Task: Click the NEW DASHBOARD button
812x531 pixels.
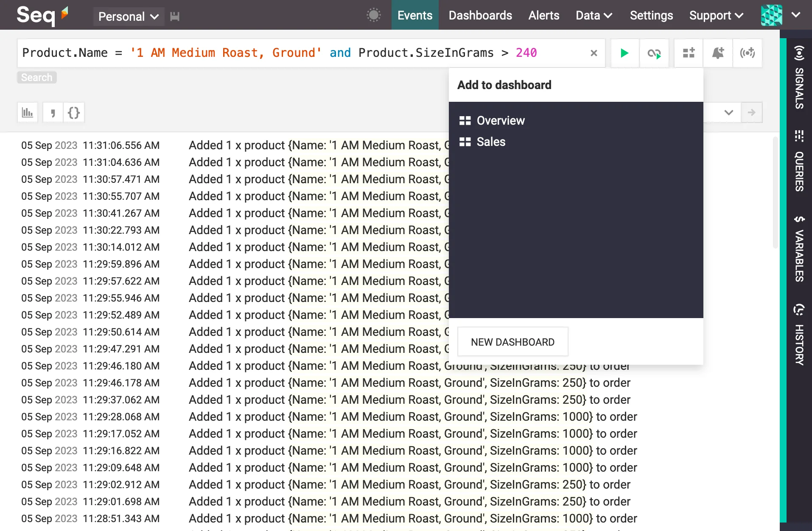Action: coord(512,341)
